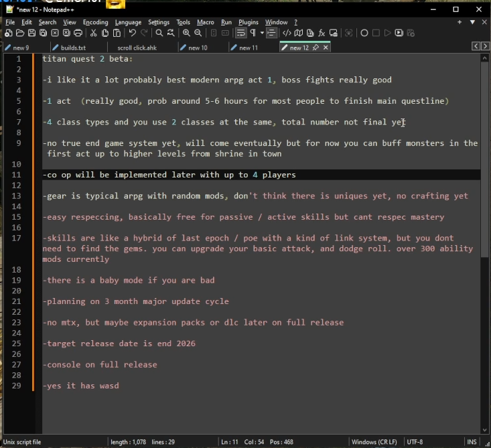Toggle Show All Characters pilcrow icon
The height and width of the screenshot is (448, 491).
(x=253, y=33)
